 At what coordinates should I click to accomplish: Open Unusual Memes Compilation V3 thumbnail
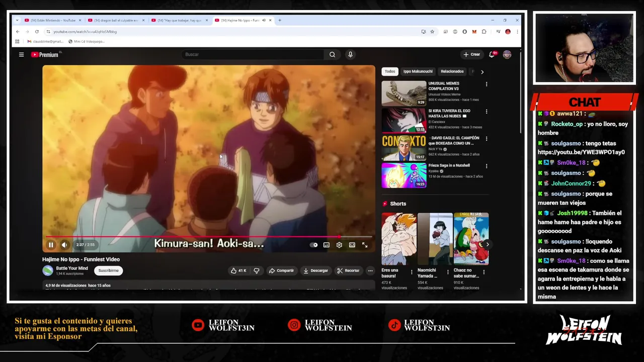tap(404, 93)
